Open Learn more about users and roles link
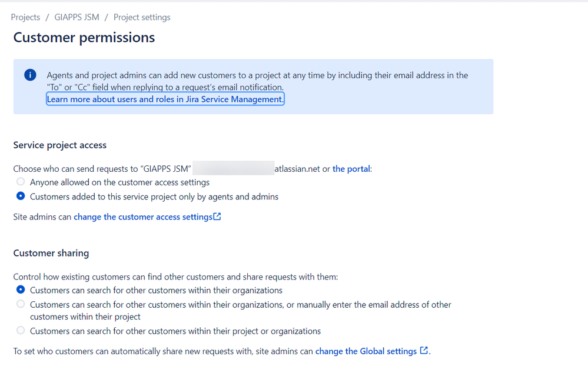The image size is (588, 369). 165,99
